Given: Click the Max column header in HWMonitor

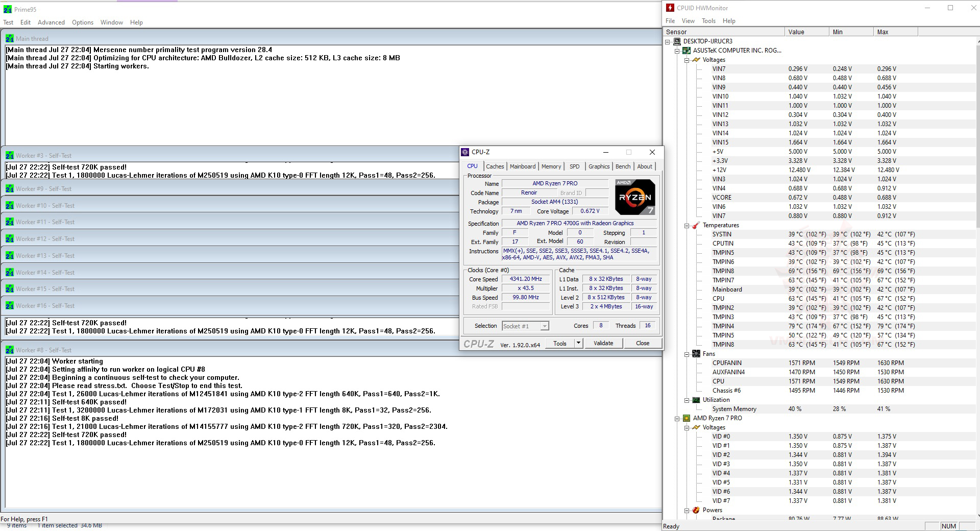Looking at the screenshot, I should [895, 32].
